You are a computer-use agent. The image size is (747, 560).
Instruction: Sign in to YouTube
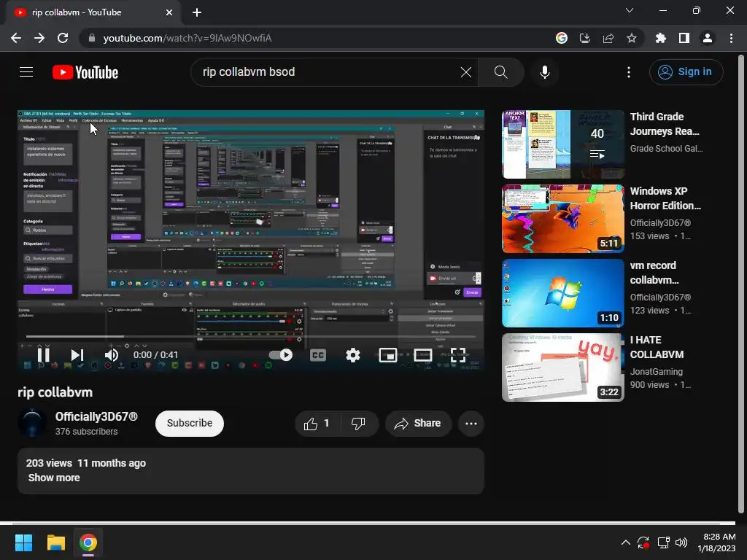[686, 72]
